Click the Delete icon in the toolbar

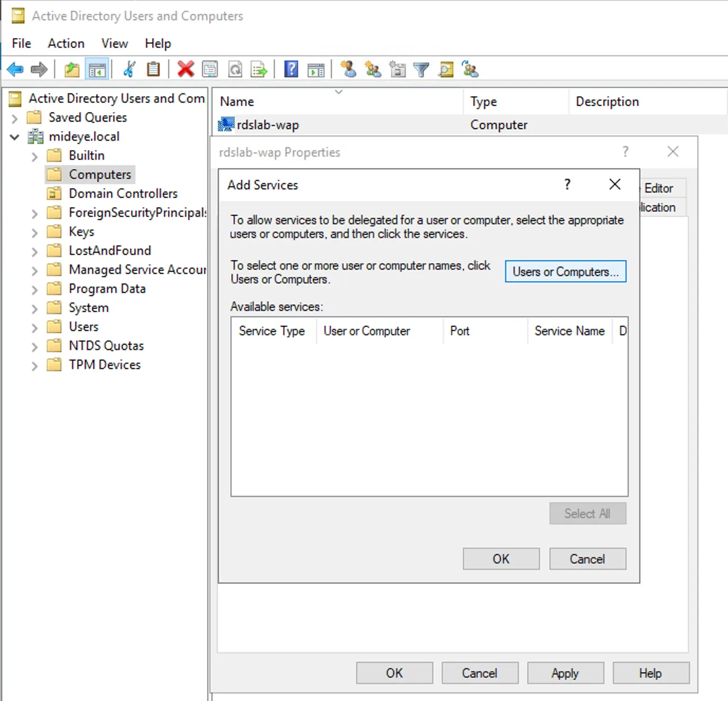click(185, 69)
